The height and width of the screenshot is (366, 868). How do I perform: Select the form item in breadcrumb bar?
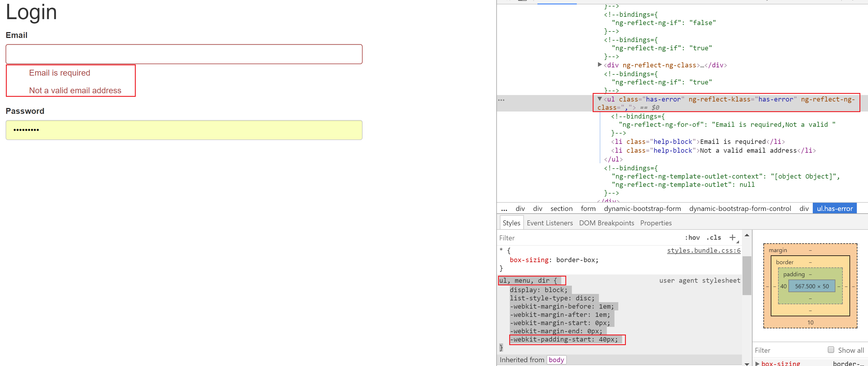click(588, 209)
